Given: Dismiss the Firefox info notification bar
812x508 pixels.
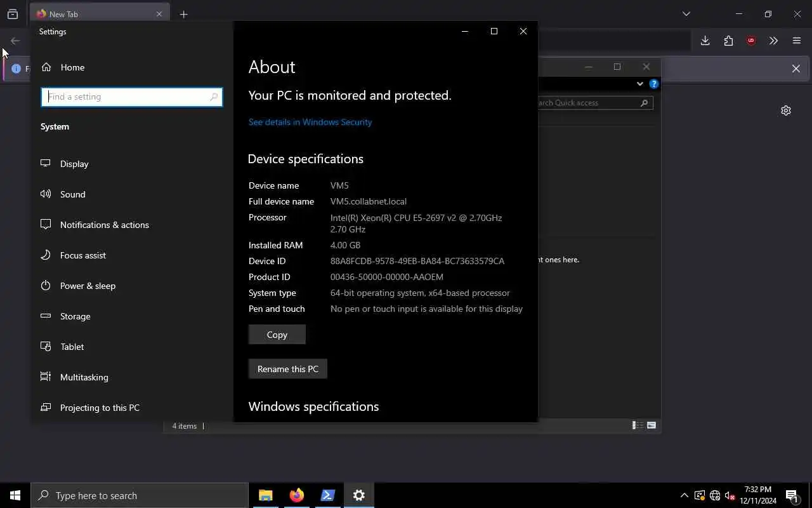Looking at the screenshot, I should point(796,69).
